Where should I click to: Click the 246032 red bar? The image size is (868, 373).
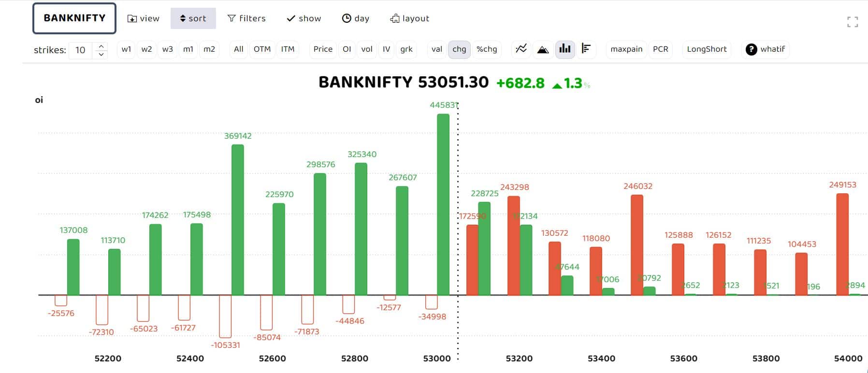pos(637,245)
